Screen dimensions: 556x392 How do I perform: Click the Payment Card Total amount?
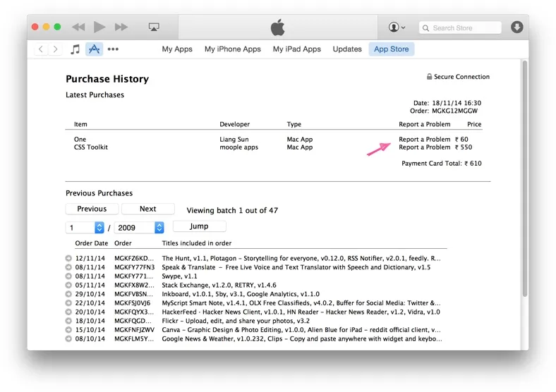(473, 164)
